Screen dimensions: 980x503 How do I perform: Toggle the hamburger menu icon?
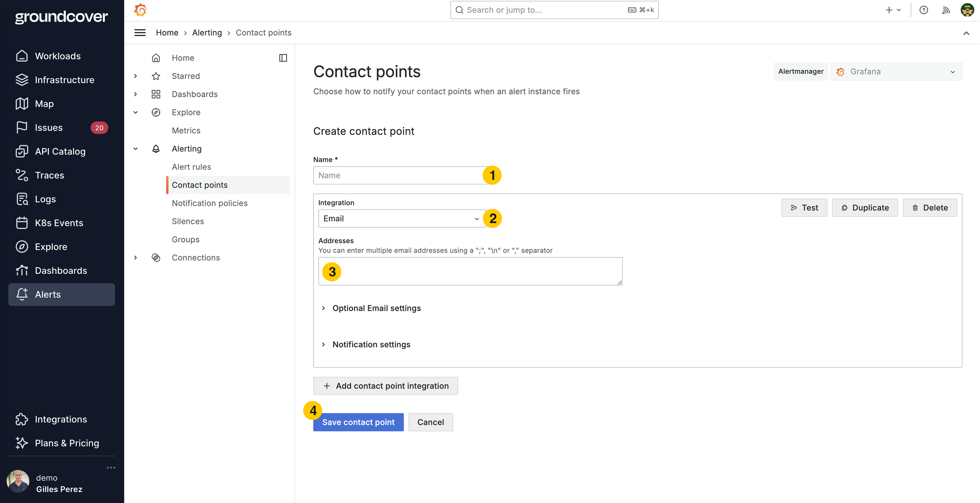140,33
